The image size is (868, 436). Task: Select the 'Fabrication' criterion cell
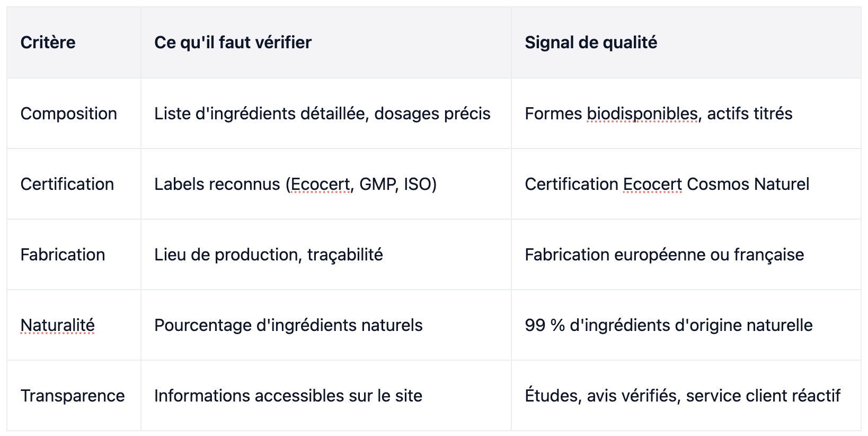(x=74, y=255)
